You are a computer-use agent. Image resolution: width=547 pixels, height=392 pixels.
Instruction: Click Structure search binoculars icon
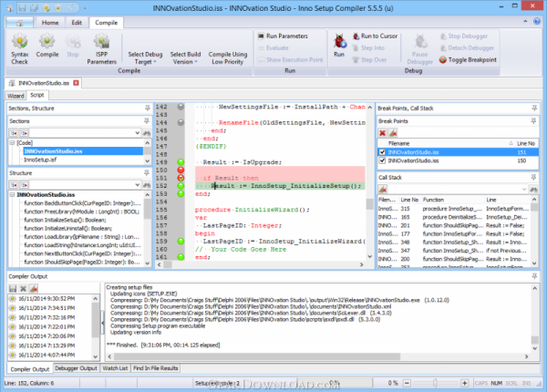coord(147,185)
